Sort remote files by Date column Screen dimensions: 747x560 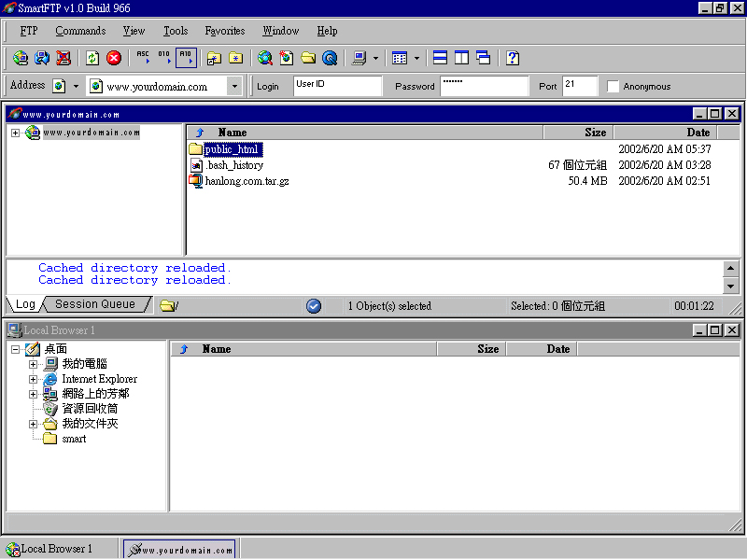pyautogui.click(x=665, y=133)
